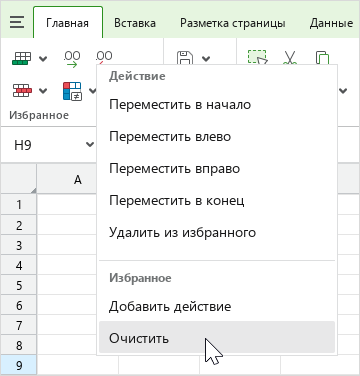The height and width of the screenshot is (376, 360).
Task: Select row 5 header
Action: 19,285
